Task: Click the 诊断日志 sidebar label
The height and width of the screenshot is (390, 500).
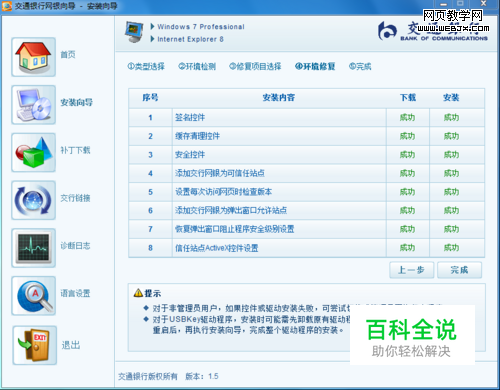Action: (75, 246)
